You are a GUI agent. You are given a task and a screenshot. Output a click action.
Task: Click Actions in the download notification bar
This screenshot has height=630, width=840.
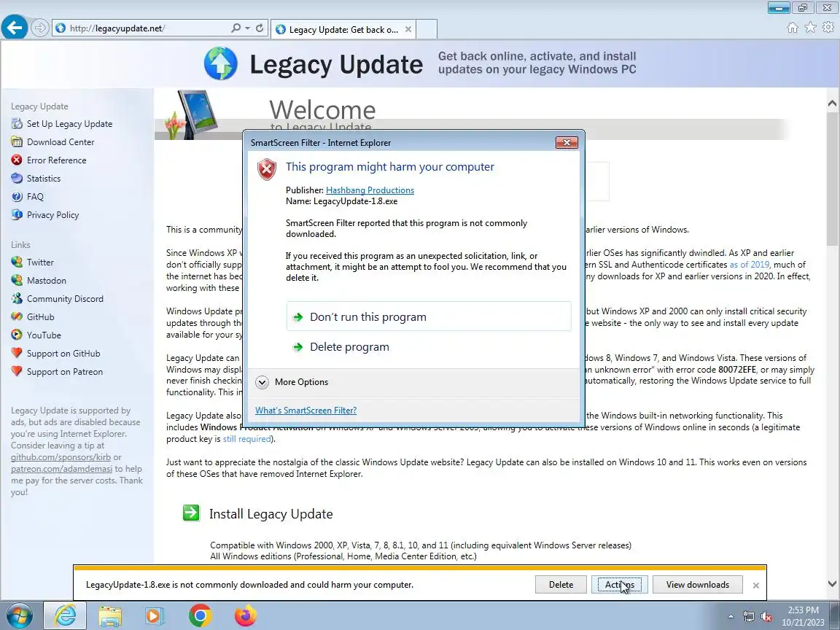620,585
